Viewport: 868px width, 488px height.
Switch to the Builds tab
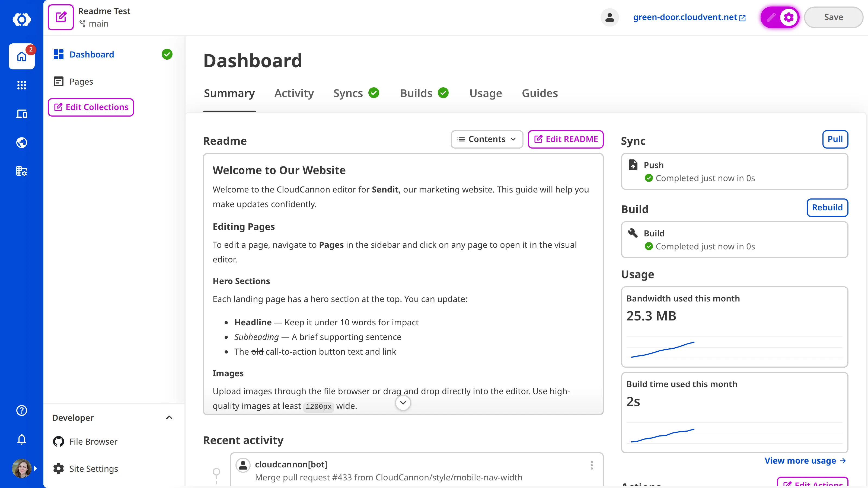coord(424,93)
